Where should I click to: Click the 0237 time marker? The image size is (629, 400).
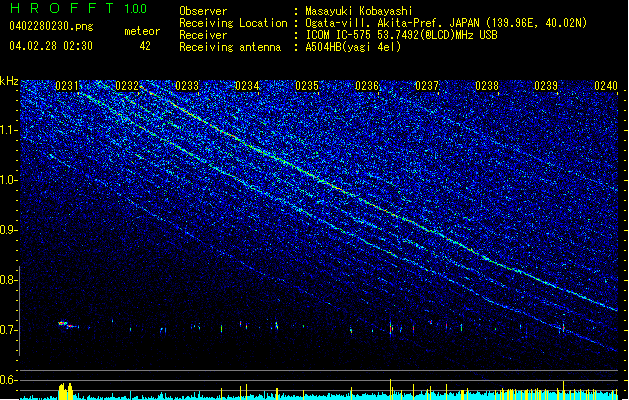[427, 86]
